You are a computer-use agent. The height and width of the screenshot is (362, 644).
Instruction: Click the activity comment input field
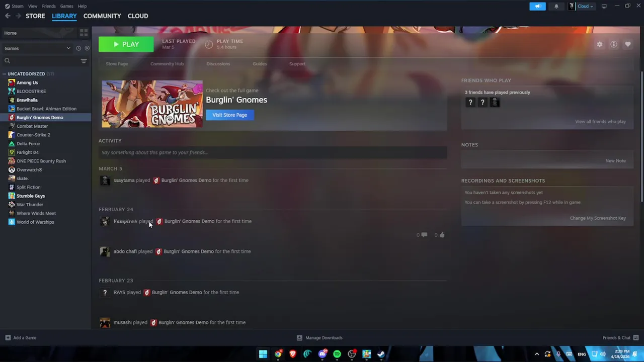point(273,152)
